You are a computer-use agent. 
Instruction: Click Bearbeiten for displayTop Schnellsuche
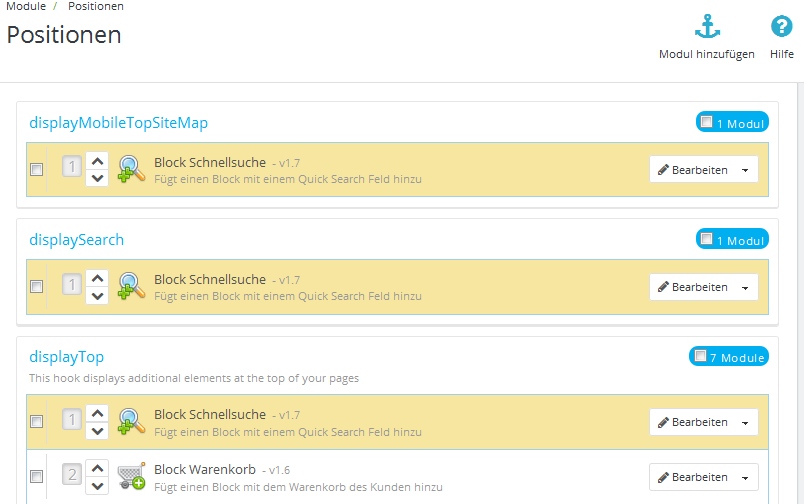(x=692, y=422)
